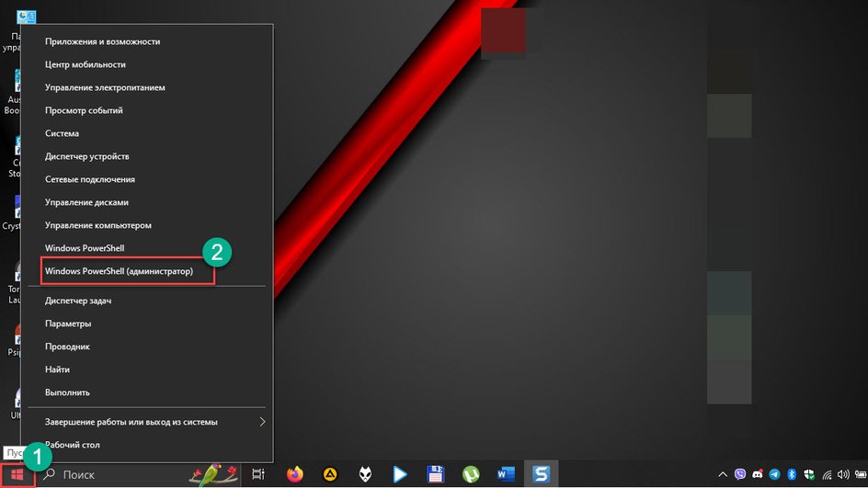The image size is (868, 488).
Task: Open Диспетчер устройств
Action: tap(147, 156)
